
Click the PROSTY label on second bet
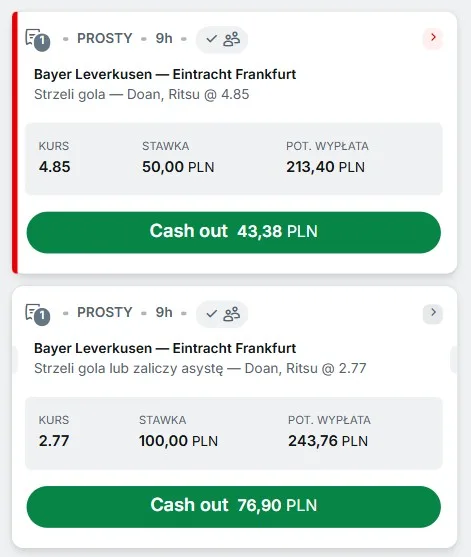coord(104,313)
